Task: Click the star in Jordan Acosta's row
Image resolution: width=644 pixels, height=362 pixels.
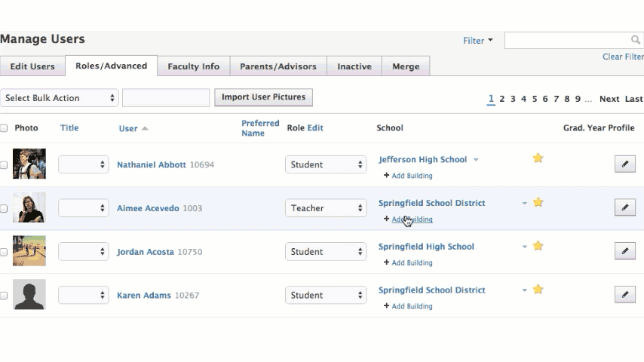Action: coord(538,246)
